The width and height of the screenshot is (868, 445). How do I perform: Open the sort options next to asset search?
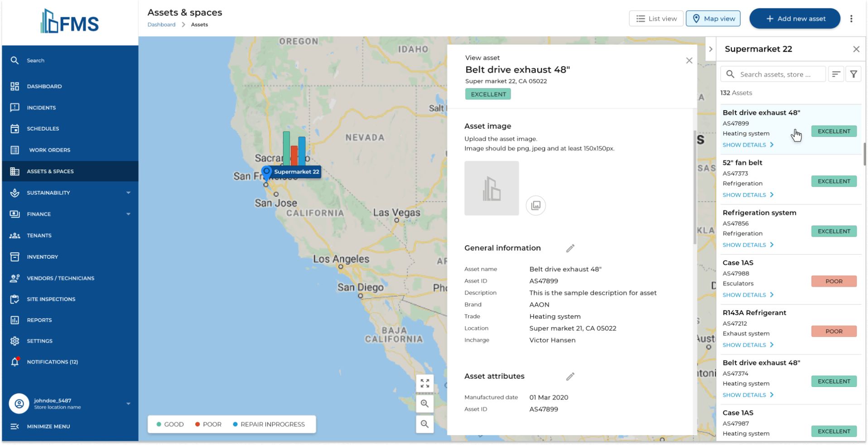coord(836,73)
